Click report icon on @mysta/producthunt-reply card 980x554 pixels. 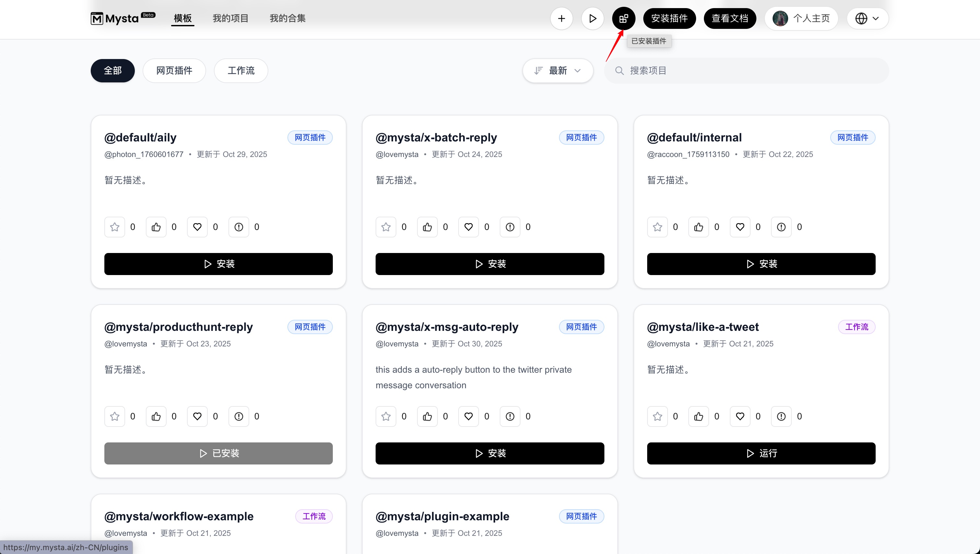(239, 416)
